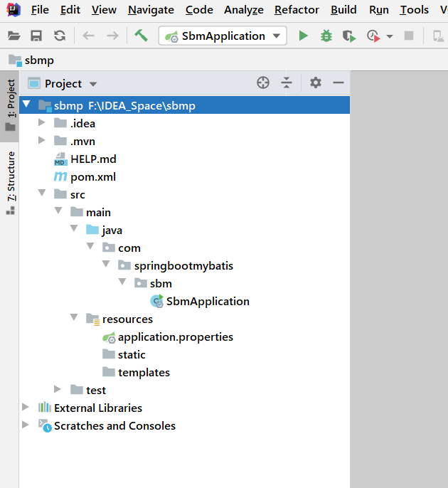The image size is (448, 488).
Task: Collapse the sbm package
Action: (x=122, y=282)
